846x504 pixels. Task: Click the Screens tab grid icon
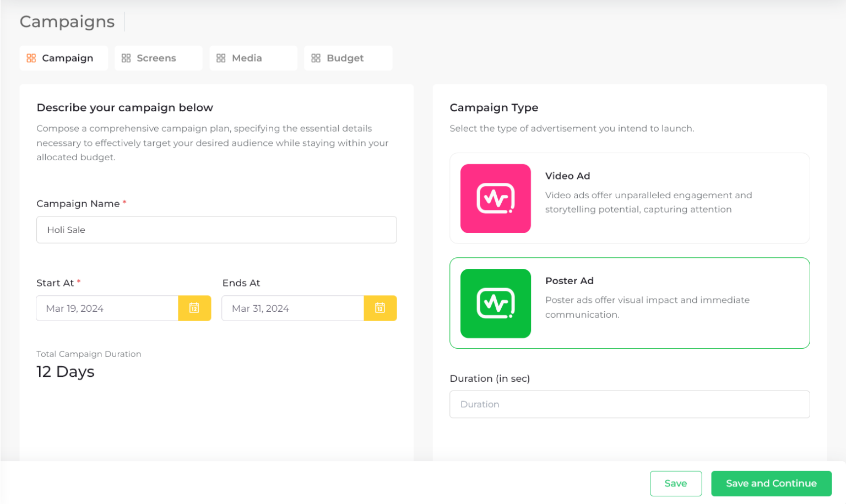[x=126, y=58]
